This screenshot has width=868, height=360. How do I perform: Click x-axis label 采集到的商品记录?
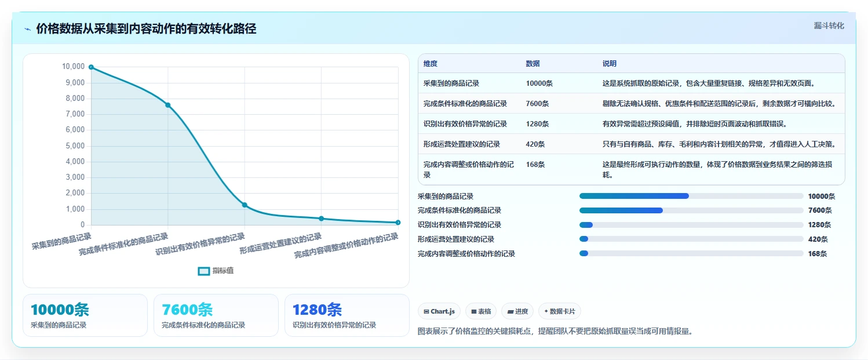(x=62, y=241)
